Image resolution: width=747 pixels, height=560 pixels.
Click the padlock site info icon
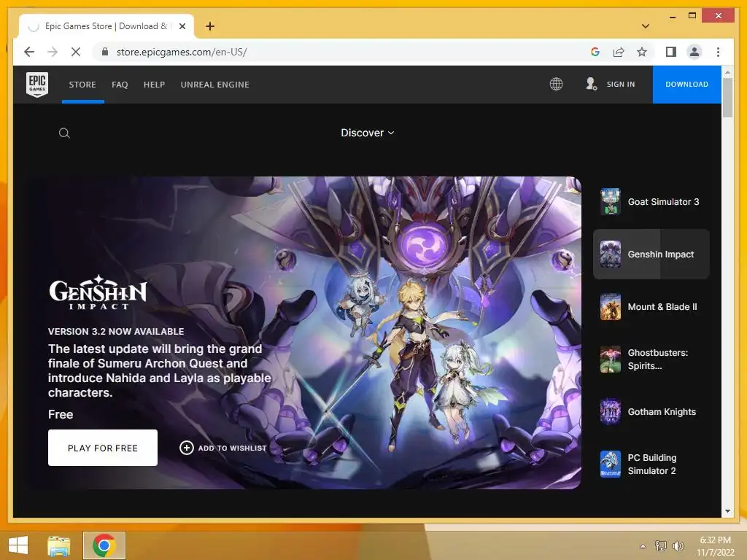click(105, 52)
